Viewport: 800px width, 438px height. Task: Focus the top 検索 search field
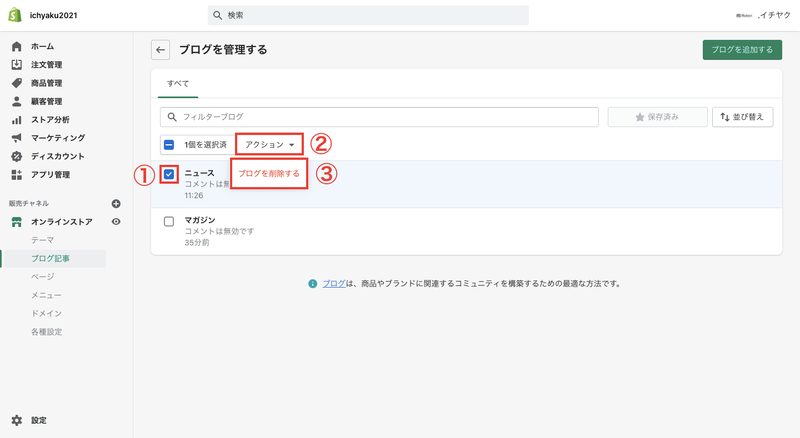(x=368, y=15)
